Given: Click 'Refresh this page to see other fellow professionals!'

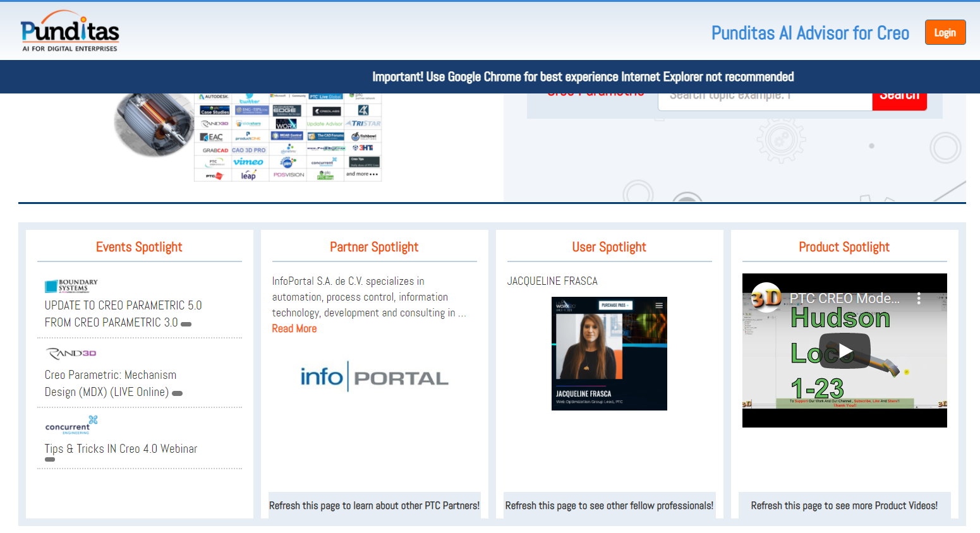Looking at the screenshot, I should [x=609, y=505].
